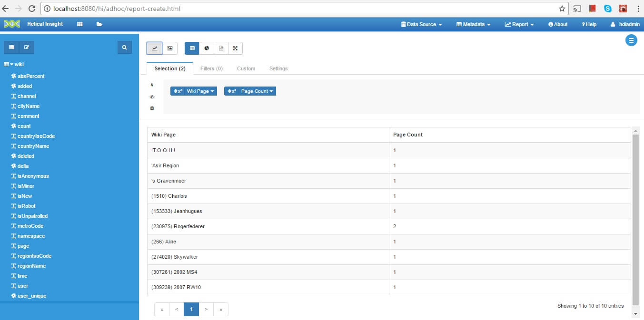Bookmark this page with the star icon

(x=562, y=9)
